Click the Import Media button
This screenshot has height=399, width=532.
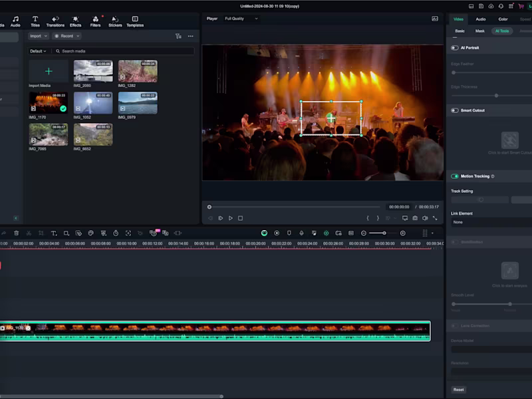48,72
